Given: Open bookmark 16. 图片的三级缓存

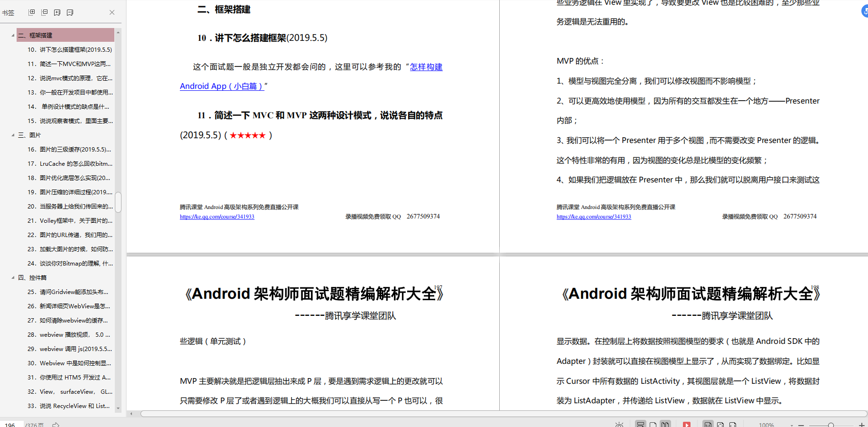Looking at the screenshot, I should tap(70, 149).
